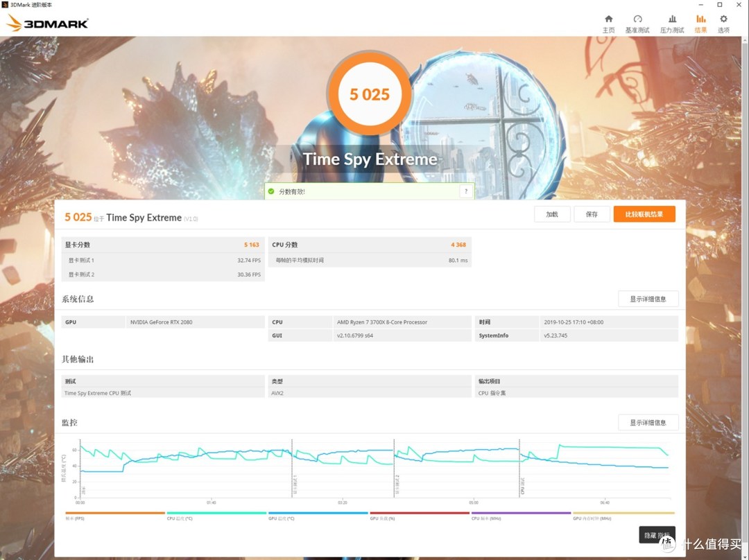Toggle the GPU 内存时钟 (MHz) yellow legend
This screenshot has width=749, height=560.
pyautogui.click(x=623, y=516)
